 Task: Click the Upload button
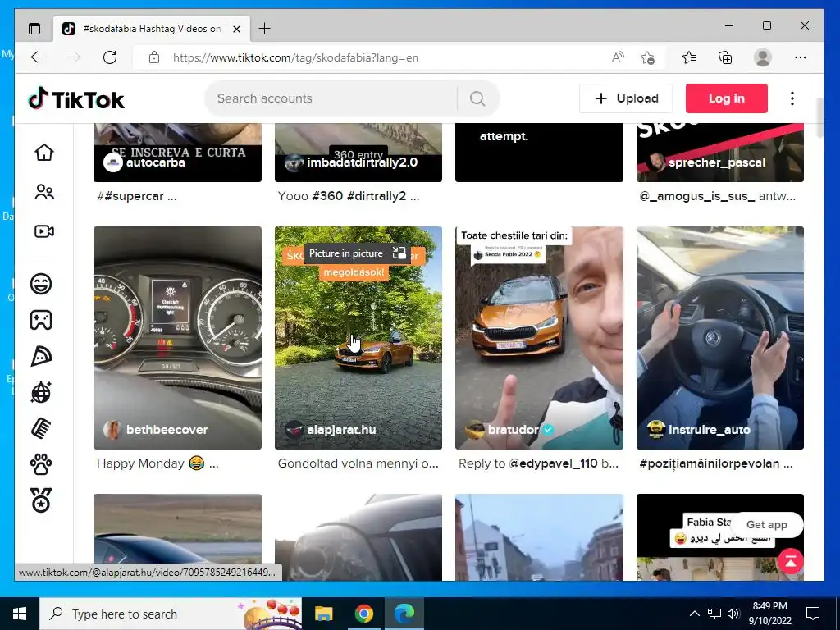[626, 98]
